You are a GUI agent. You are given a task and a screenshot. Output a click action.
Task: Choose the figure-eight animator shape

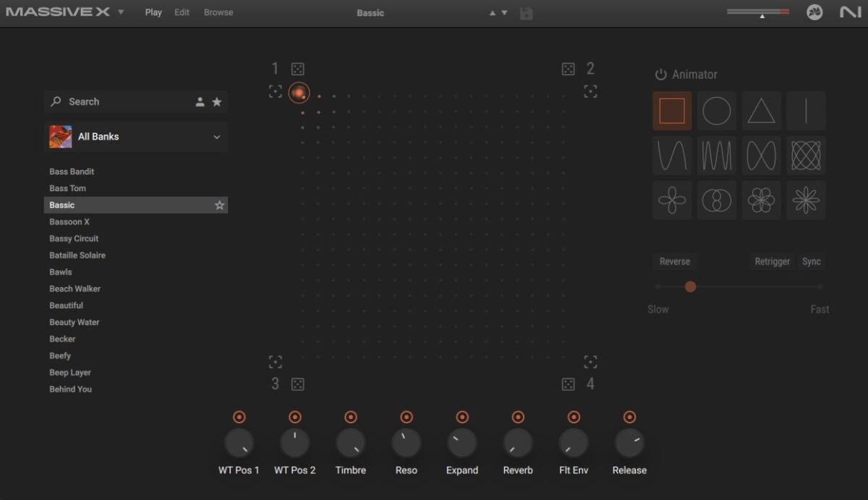pyautogui.click(x=761, y=156)
